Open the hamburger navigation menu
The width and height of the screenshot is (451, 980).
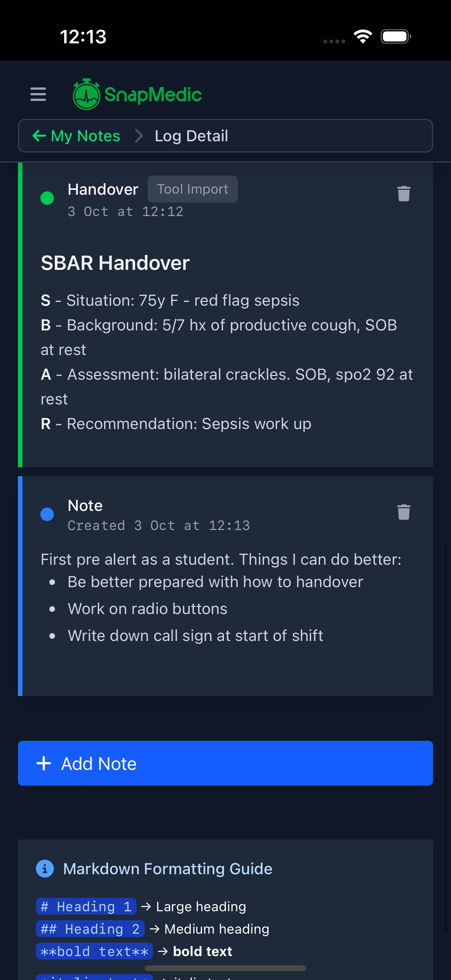click(x=38, y=94)
